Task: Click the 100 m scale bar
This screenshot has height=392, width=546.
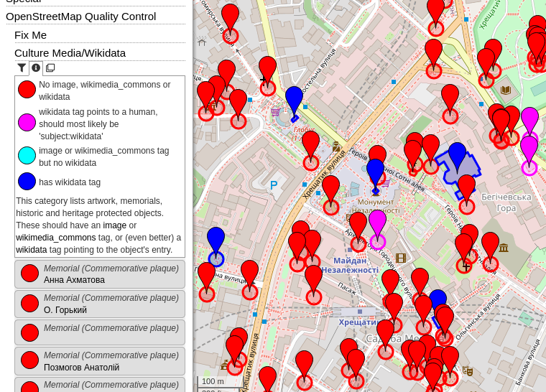Action: click(x=219, y=382)
